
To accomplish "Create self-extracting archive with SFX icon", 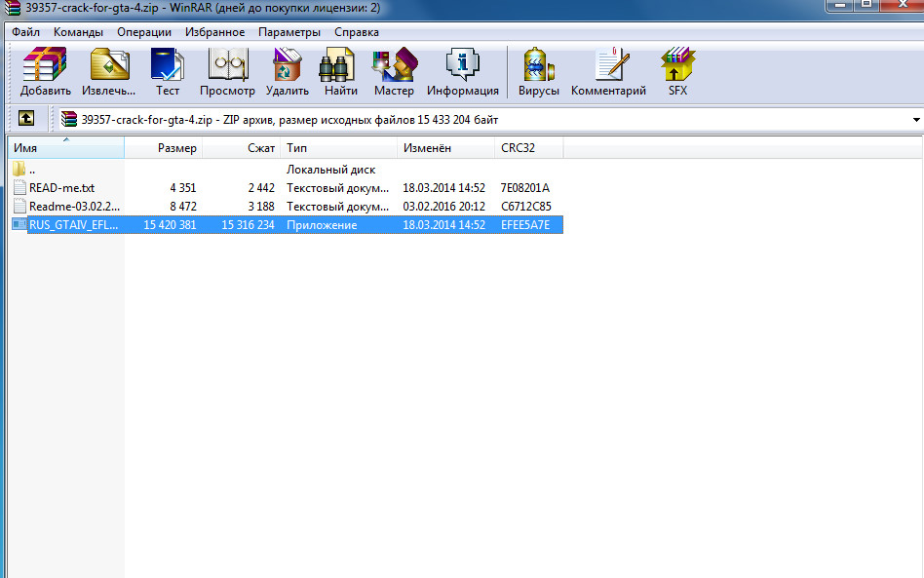I will click(x=677, y=64).
